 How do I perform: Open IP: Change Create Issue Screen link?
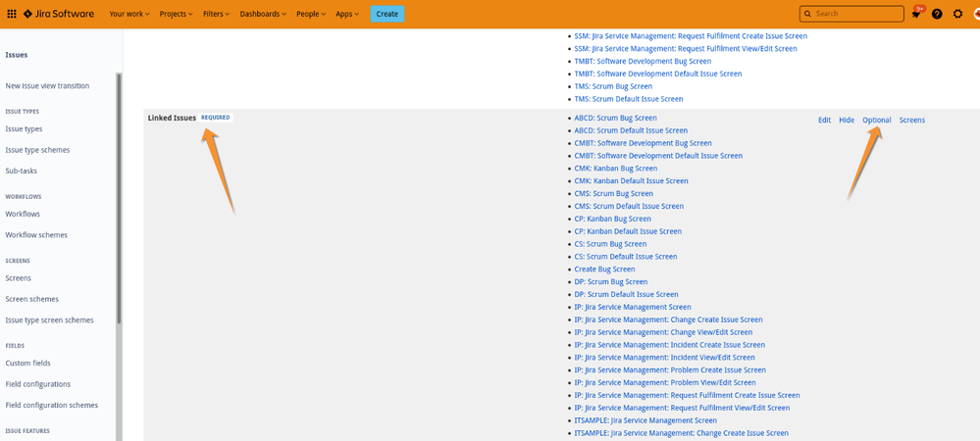668,319
